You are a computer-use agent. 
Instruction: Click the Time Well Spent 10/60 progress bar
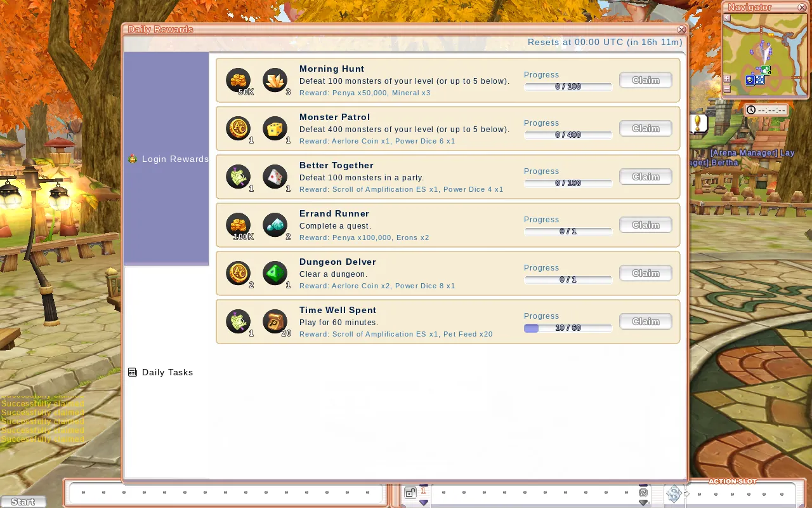point(568,328)
